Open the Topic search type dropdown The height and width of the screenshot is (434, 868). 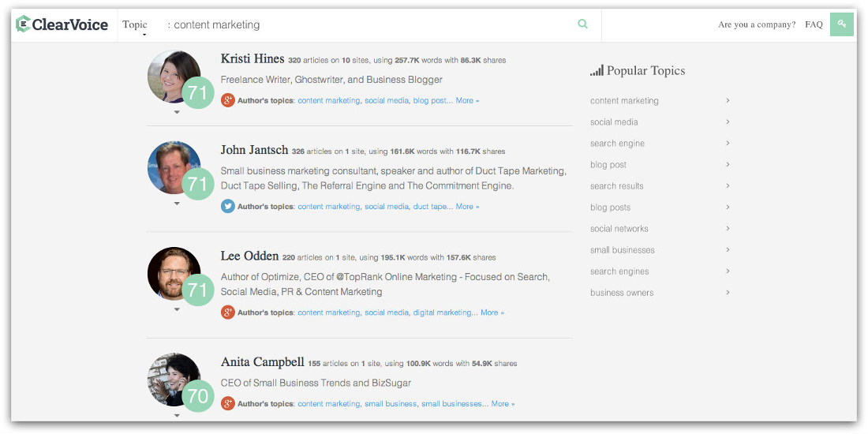click(x=136, y=25)
